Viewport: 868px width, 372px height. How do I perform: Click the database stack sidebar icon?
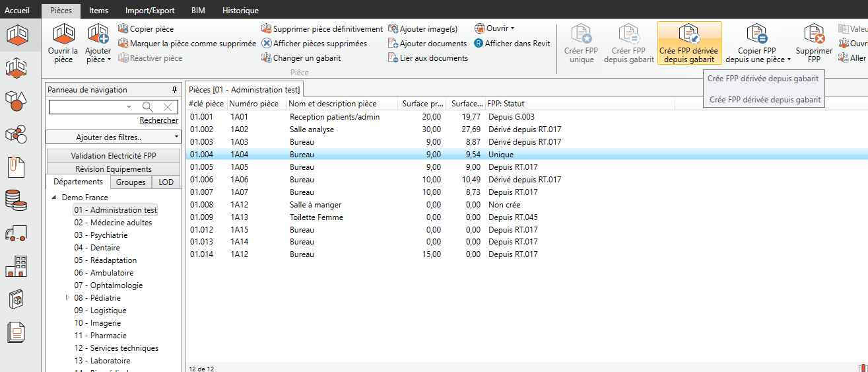(x=17, y=200)
